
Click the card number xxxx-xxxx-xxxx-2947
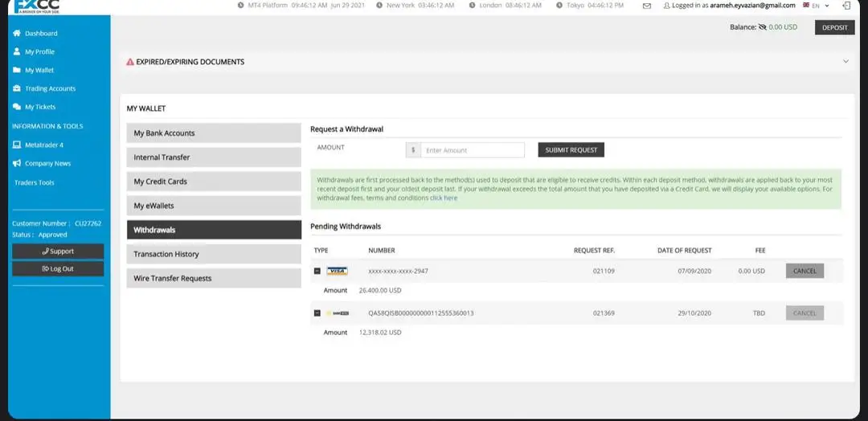point(398,271)
